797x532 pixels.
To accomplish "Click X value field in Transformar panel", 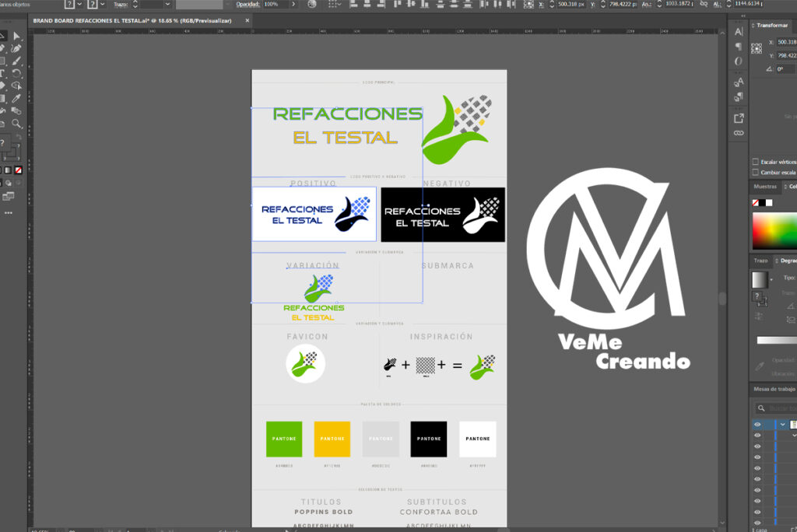I will point(787,42).
